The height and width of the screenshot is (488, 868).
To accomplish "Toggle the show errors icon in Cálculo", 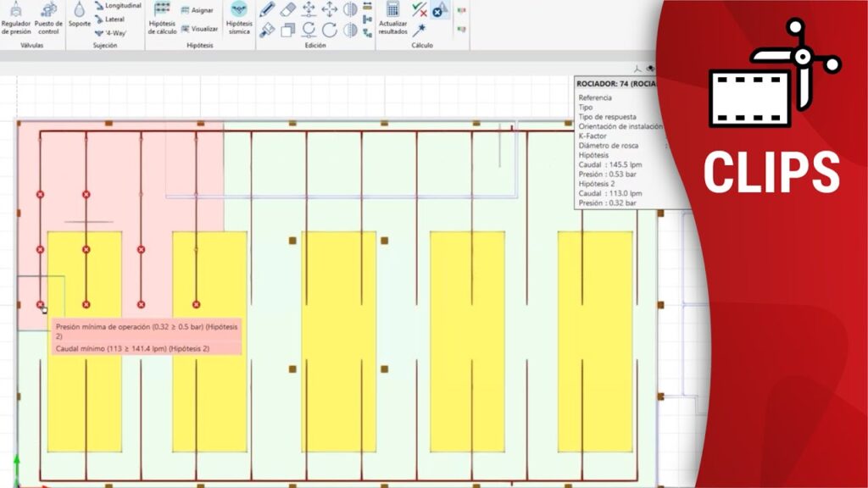I will click(x=439, y=10).
